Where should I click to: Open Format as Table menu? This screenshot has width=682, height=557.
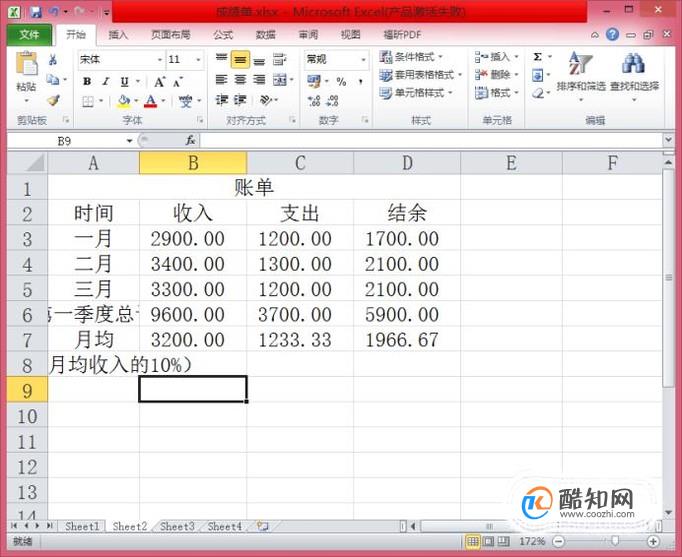420,75
